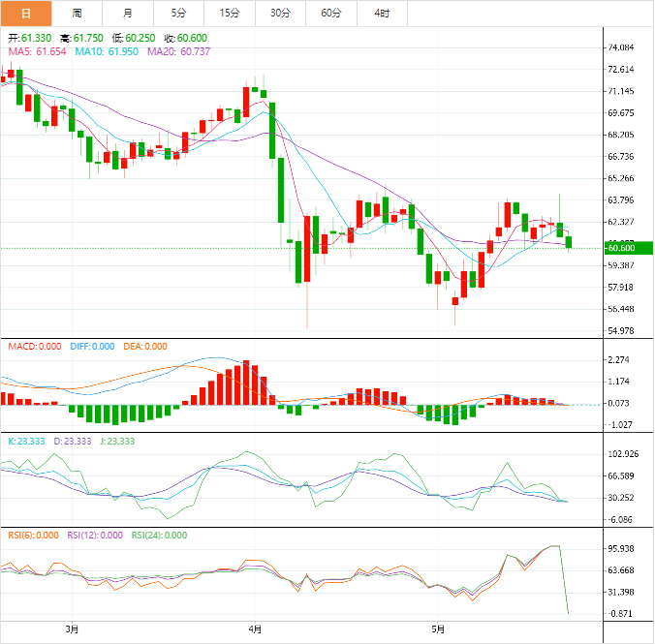Viewport: 655px width, 644px height.
Task: Click the DIFF: 0.000 indicator label
Action: click(x=92, y=347)
